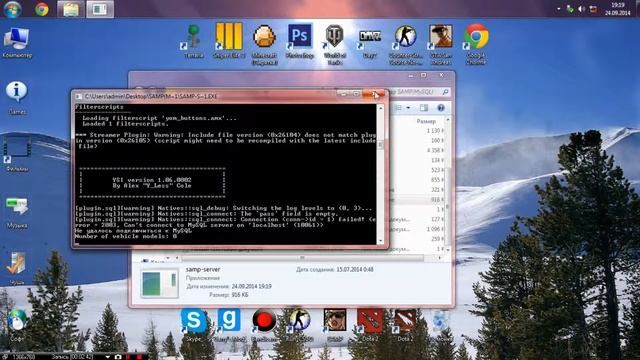Viewport: 640px width, 360px height.
Task: Launch Bandicam red record icon
Action: click(x=264, y=324)
